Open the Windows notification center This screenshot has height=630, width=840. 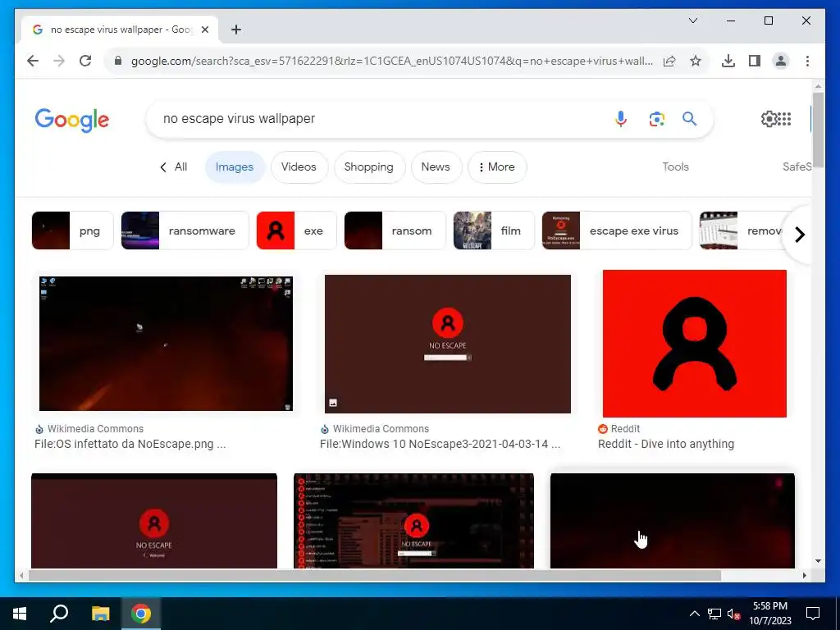[x=813, y=614]
